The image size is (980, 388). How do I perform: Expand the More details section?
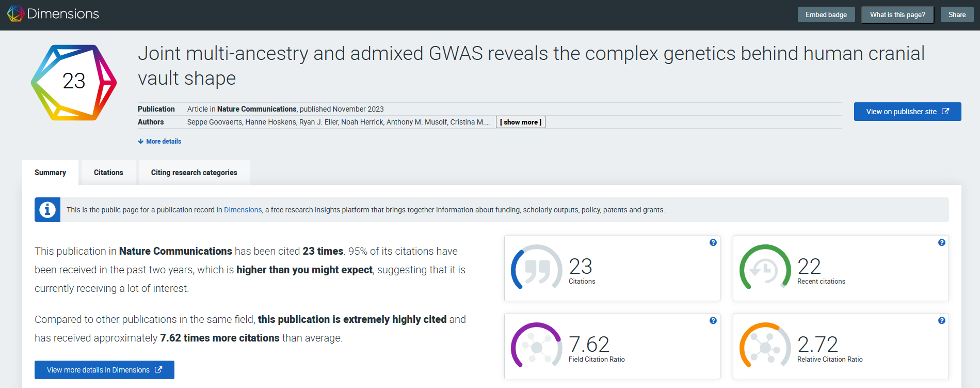point(159,141)
